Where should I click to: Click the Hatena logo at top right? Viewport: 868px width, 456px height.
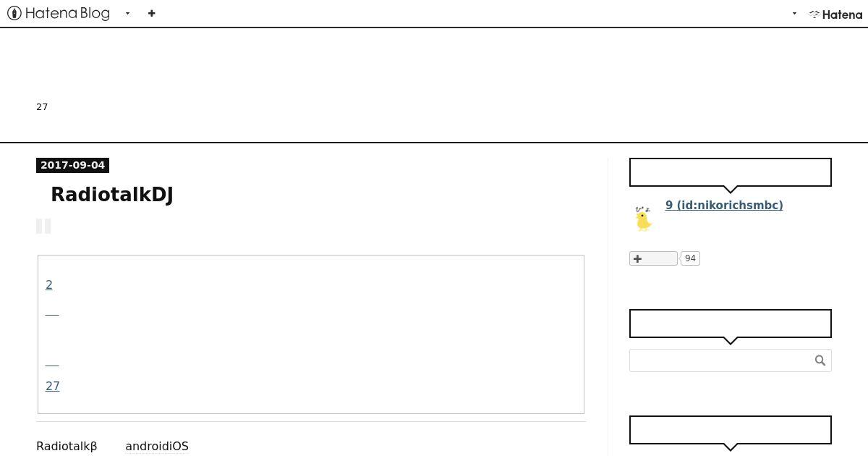coord(835,14)
